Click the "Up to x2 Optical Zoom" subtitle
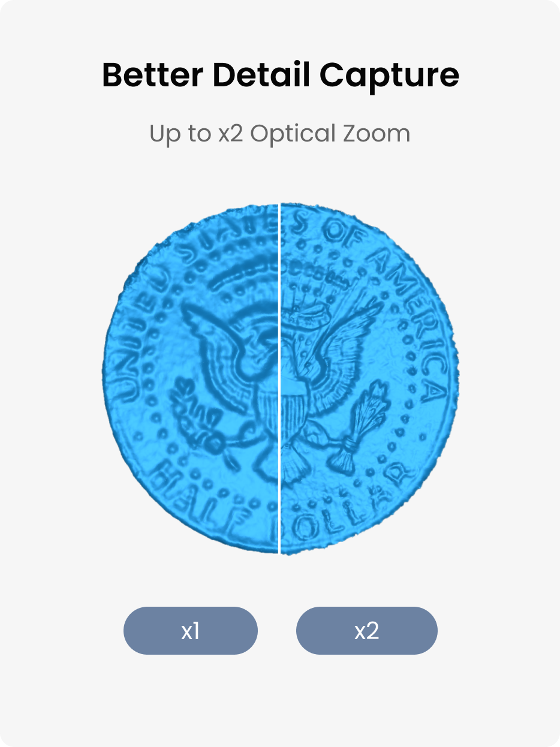Screen dimensions: 560x747 click(280, 133)
